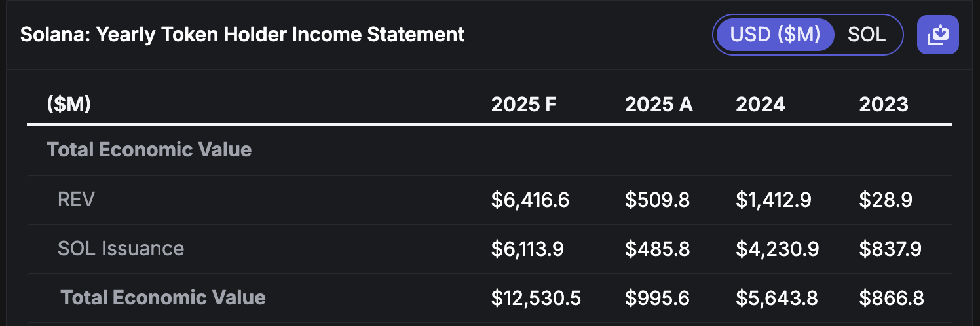
Task: Select the REV row label
Action: pyautogui.click(x=77, y=200)
